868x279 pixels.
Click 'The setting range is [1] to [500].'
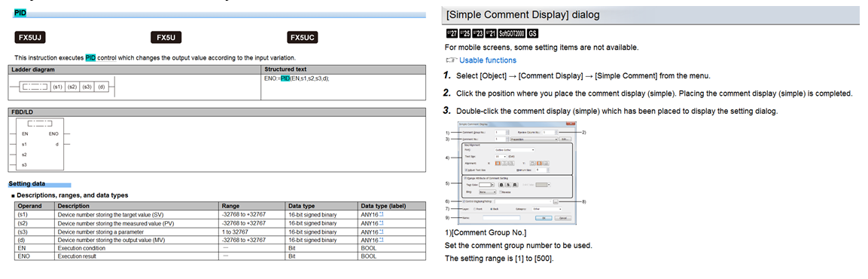click(499, 259)
